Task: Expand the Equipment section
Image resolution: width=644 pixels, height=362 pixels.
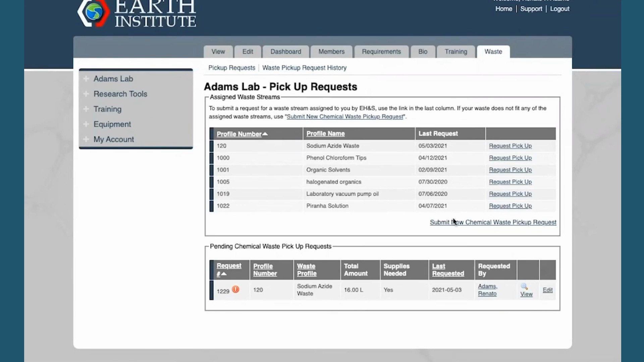Action: pos(86,124)
